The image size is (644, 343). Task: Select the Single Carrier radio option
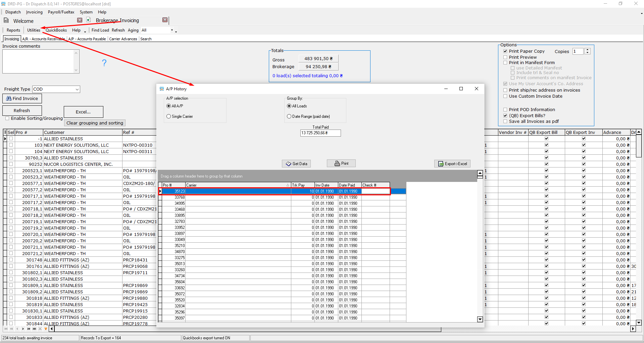[x=169, y=116]
